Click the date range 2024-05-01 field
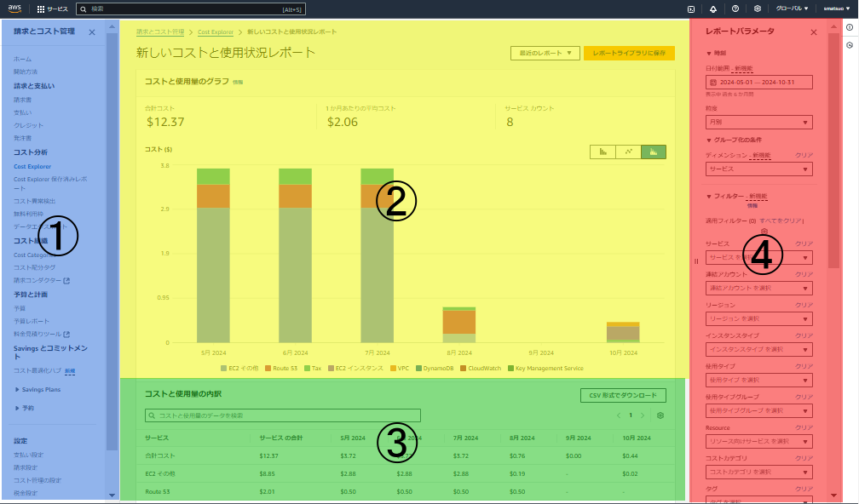859x504 pixels. pyautogui.click(x=758, y=82)
